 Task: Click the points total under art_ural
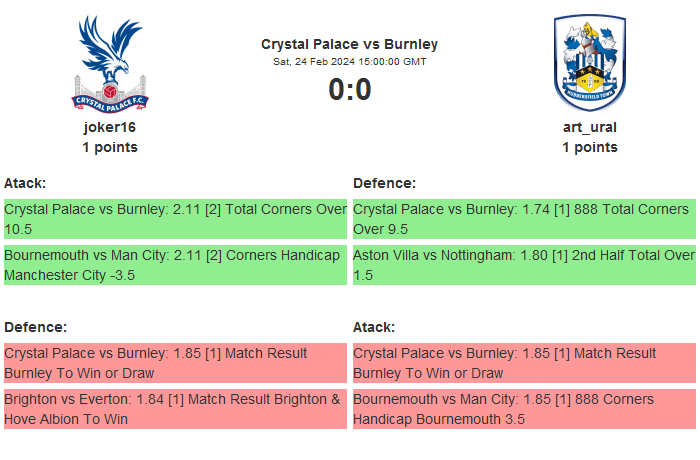pos(589,147)
